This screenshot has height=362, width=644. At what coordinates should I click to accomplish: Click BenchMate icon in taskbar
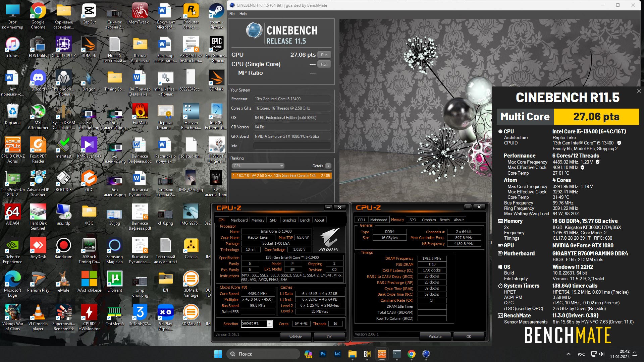tap(367, 354)
